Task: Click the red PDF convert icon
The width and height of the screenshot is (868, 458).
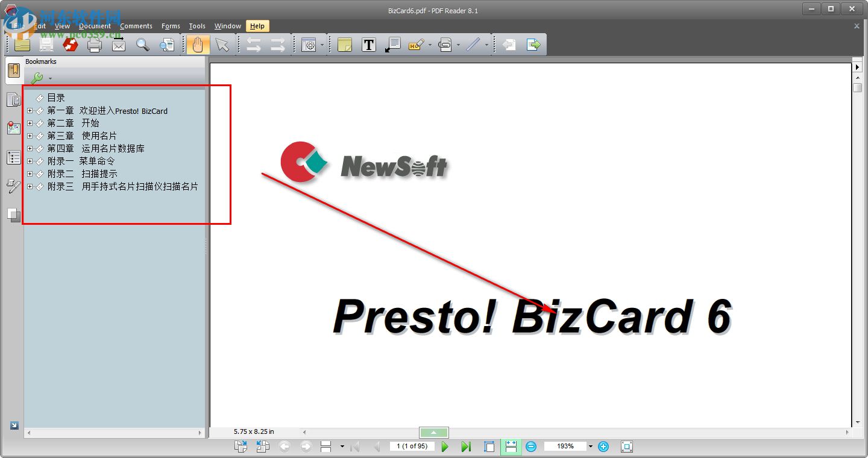Action: click(x=71, y=45)
